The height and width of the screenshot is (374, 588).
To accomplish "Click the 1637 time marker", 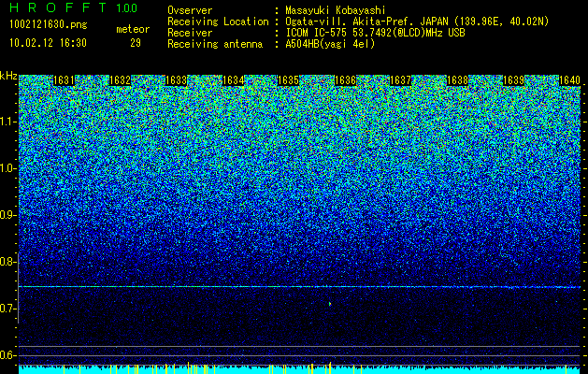I will 400,80.
